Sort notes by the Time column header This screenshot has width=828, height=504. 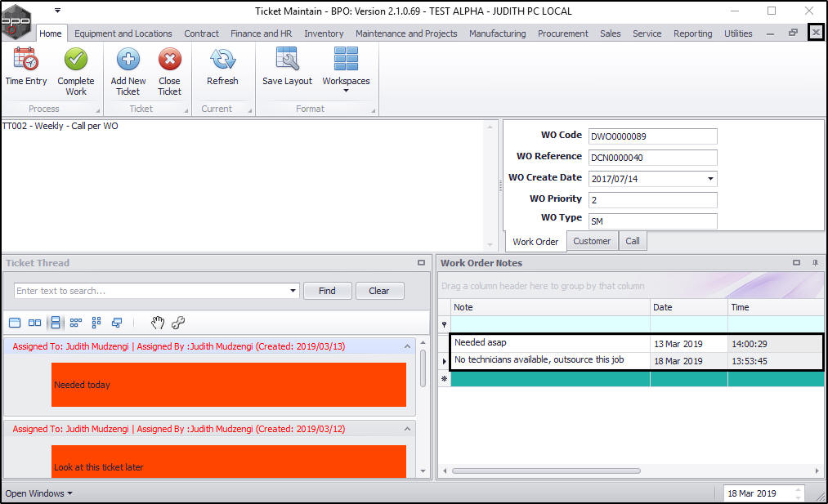click(775, 307)
